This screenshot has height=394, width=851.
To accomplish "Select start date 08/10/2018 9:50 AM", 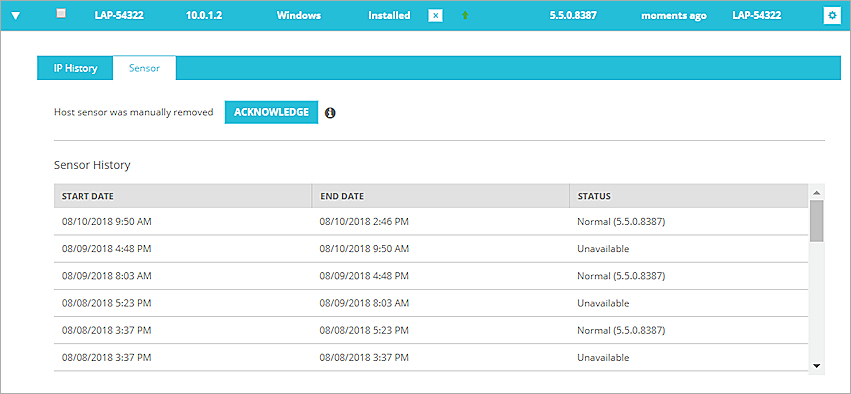I will click(106, 221).
